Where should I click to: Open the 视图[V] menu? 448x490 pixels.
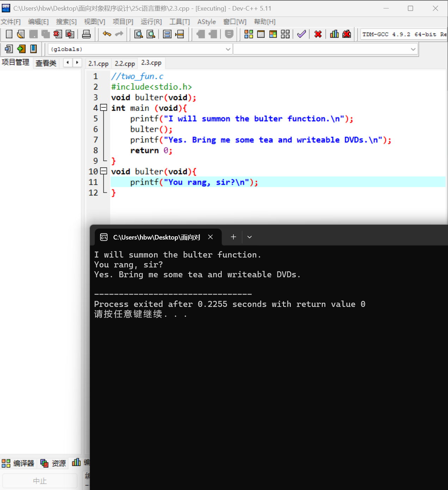pyautogui.click(x=94, y=22)
